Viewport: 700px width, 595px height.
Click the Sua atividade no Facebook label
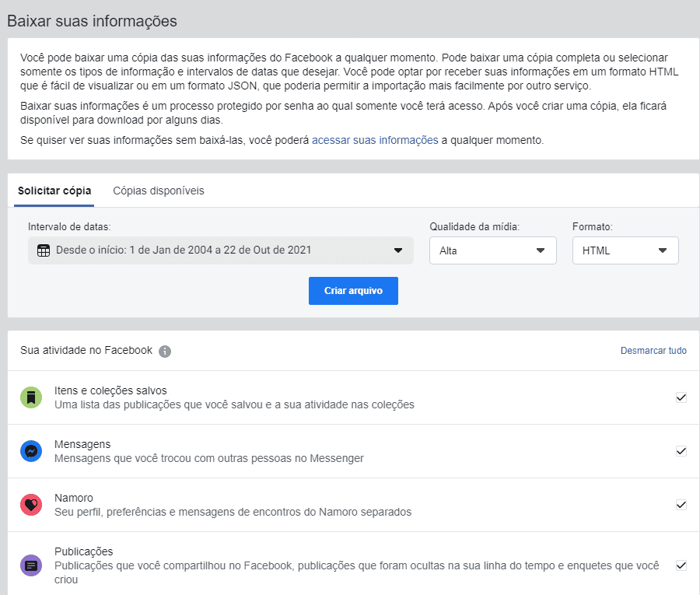[x=86, y=351]
